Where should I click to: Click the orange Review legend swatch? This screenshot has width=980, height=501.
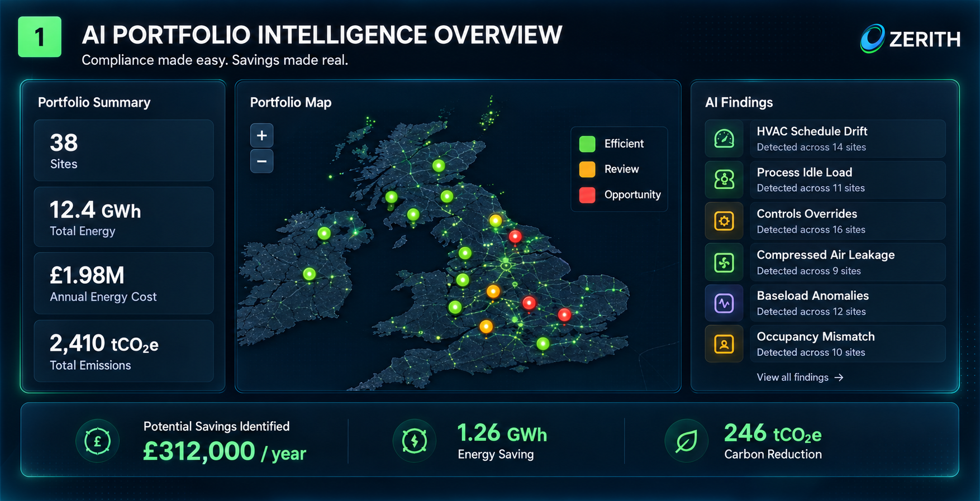click(587, 169)
